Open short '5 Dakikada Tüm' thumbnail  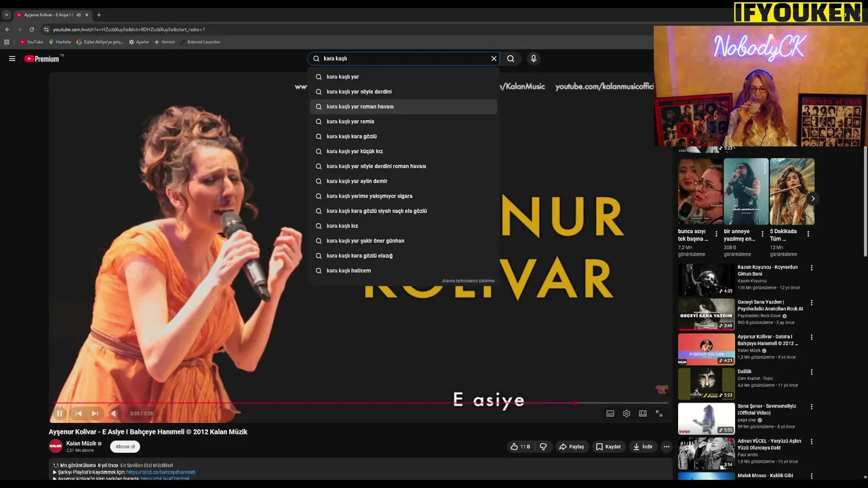[792, 192]
